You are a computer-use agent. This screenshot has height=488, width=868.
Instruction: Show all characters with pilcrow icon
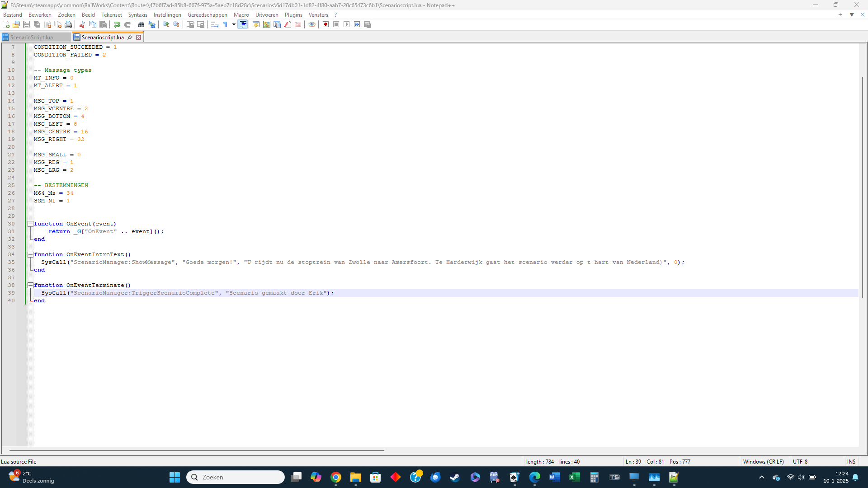click(225, 24)
